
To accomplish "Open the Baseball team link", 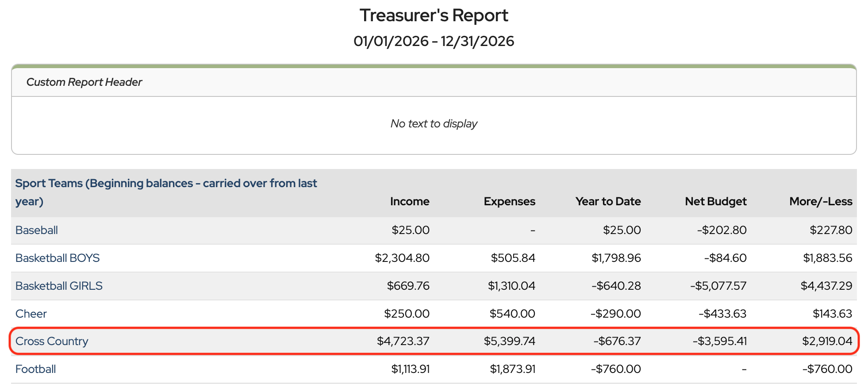I will click(x=37, y=230).
